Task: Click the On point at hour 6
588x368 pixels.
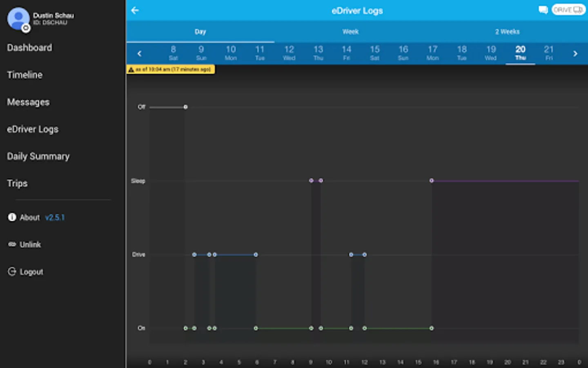Action: (x=256, y=328)
